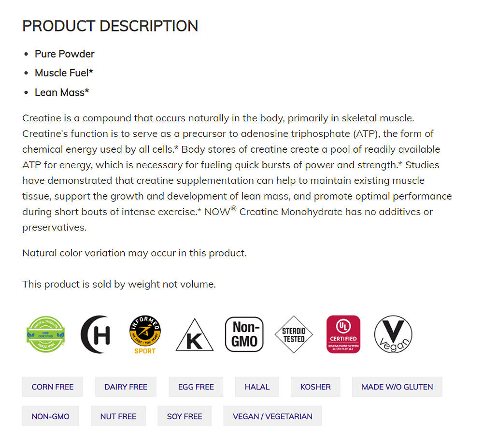Select the CORN FREE tag
Viewport: 483px width, 448px height.
[53, 387]
